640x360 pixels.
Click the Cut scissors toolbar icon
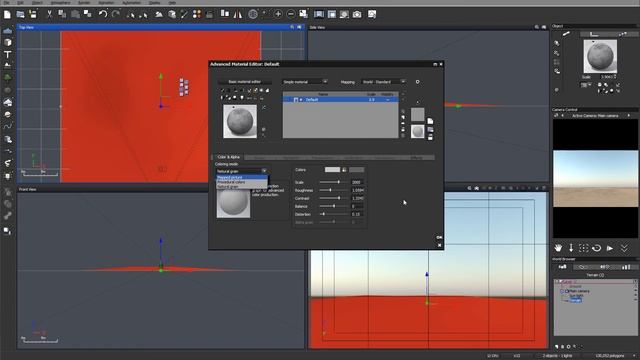tap(49, 14)
